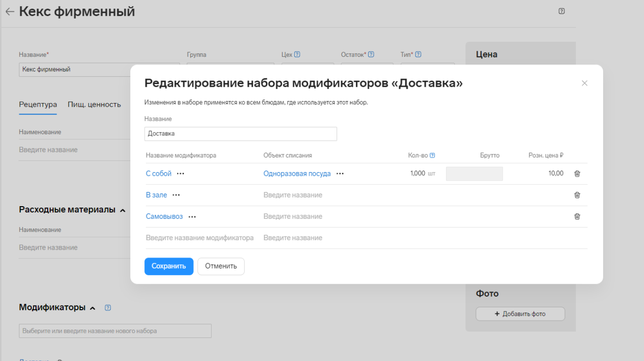The width and height of the screenshot is (644, 361).
Task: Click the 'Брутто' field in 'С собой' row
Action: (474, 173)
